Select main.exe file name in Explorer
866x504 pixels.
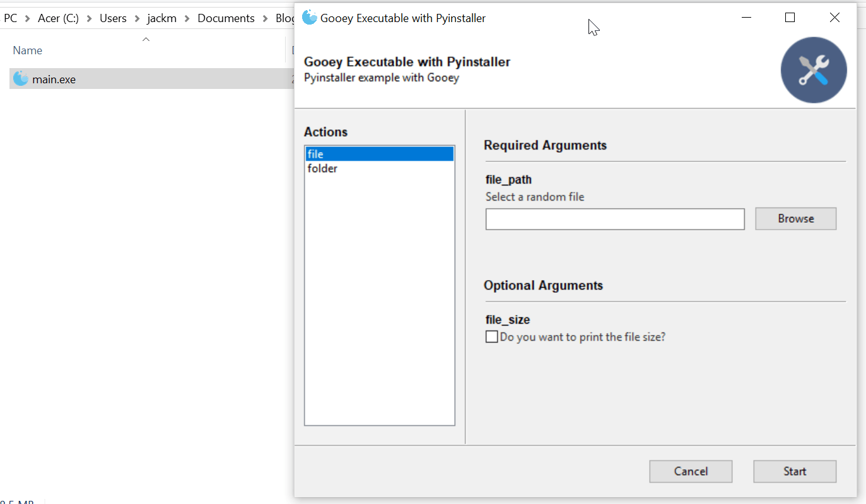click(x=54, y=79)
